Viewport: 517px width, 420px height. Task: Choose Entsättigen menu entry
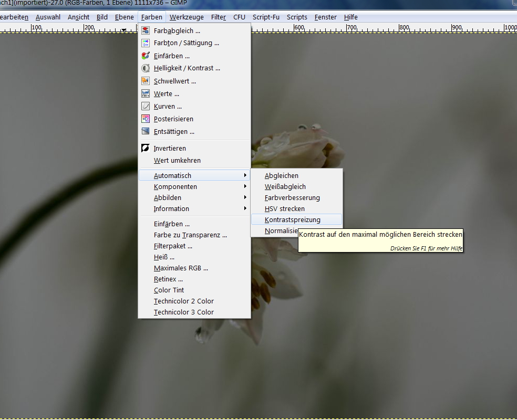[194, 131]
